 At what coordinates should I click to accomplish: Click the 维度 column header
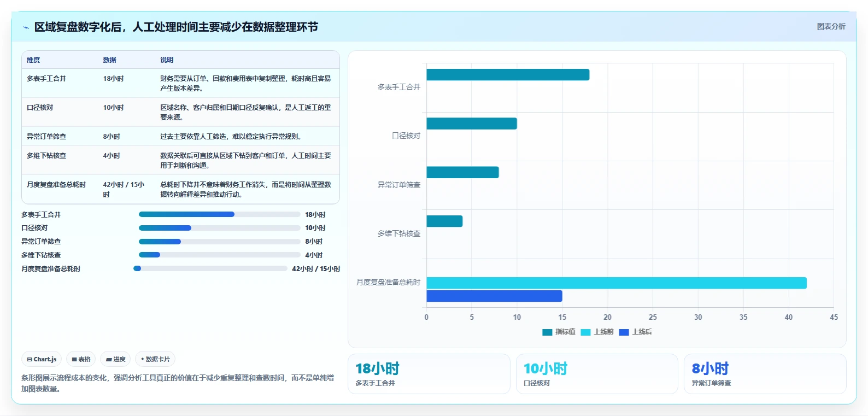(33, 60)
